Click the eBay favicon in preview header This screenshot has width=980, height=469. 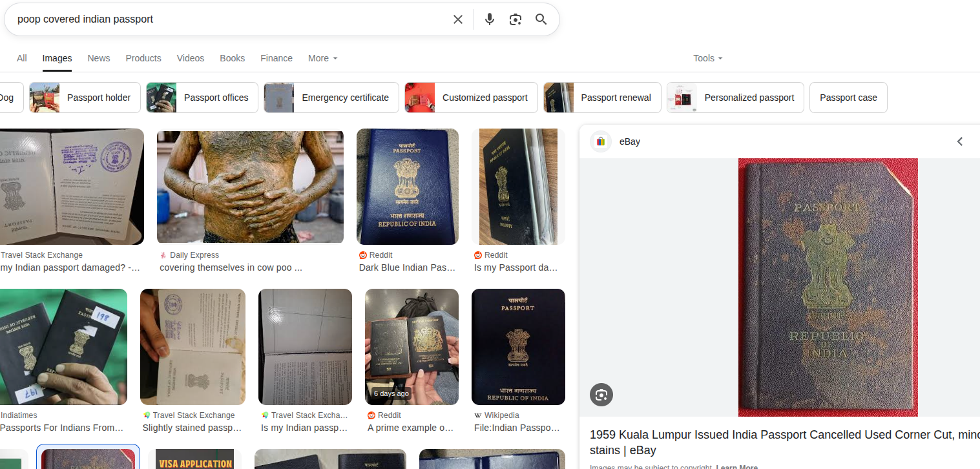click(601, 141)
